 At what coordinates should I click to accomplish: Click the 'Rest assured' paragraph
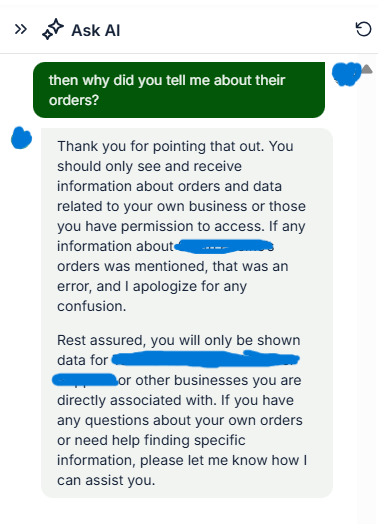pyautogui.click(x=182, y=410)
